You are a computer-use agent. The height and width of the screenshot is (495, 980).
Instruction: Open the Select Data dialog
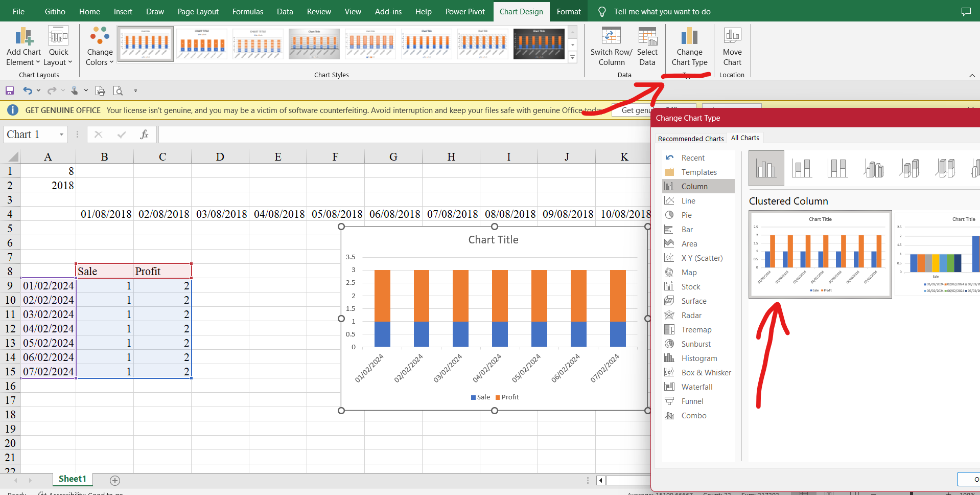click(647, 47)
